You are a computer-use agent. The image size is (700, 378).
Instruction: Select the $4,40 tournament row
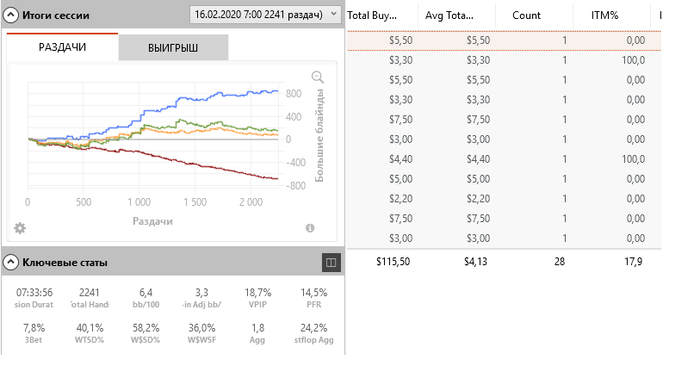point(504,159)
